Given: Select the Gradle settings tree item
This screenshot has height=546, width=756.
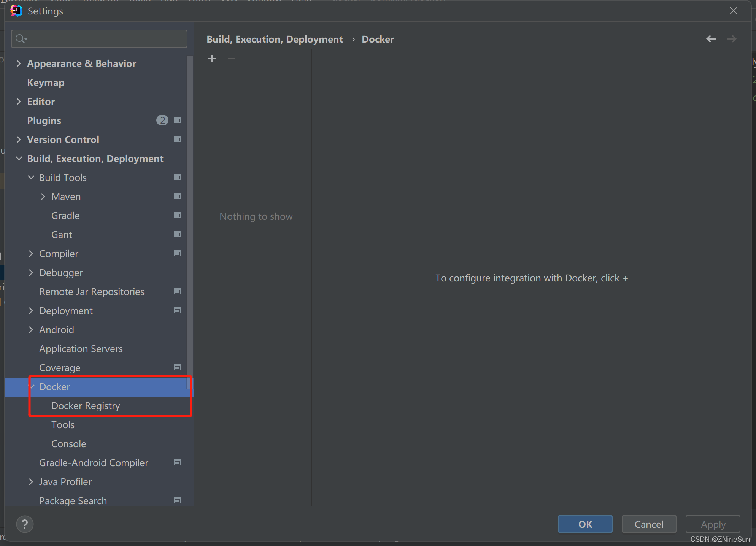Looking at the screenshot, I should click(x=66, y=216).
